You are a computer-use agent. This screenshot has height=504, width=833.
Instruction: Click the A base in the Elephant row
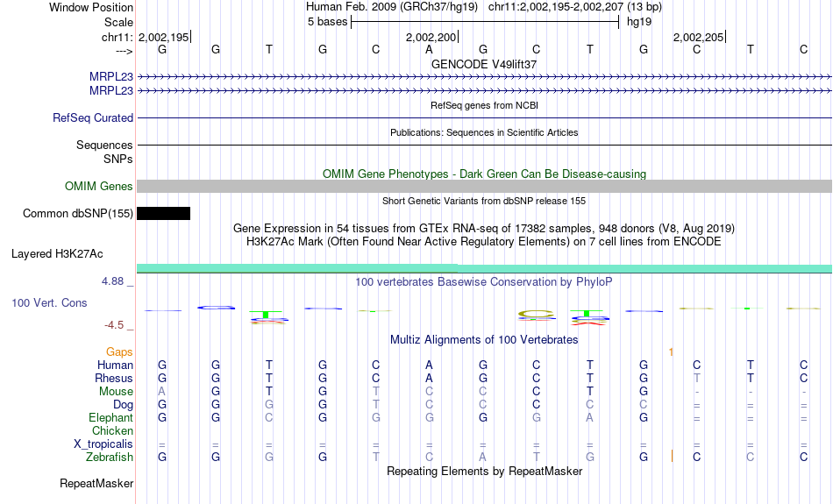click(x=590, y=418)
